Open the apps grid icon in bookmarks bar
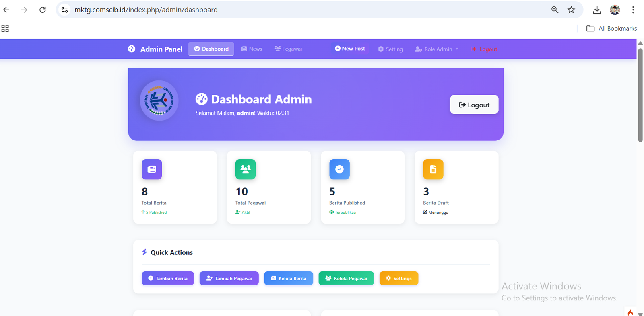The height and width of the screenshot is (316, 644). click(x=5, y=28)
